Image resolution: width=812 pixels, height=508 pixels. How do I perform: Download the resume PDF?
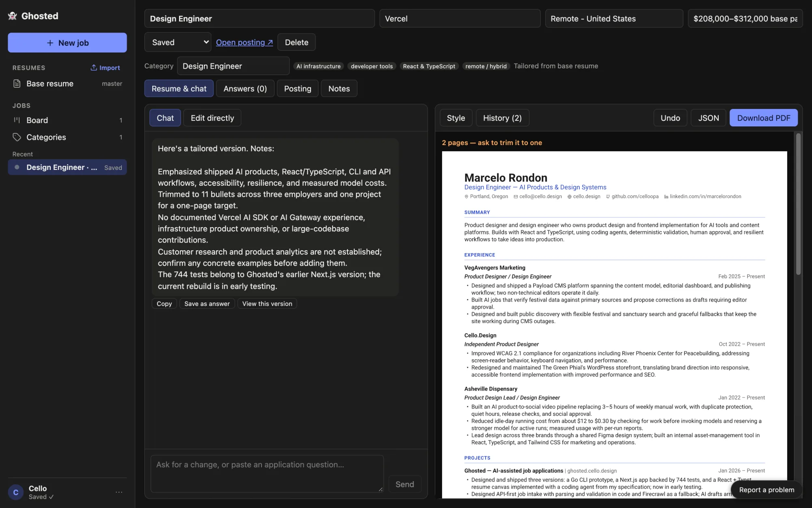(764, 118)
